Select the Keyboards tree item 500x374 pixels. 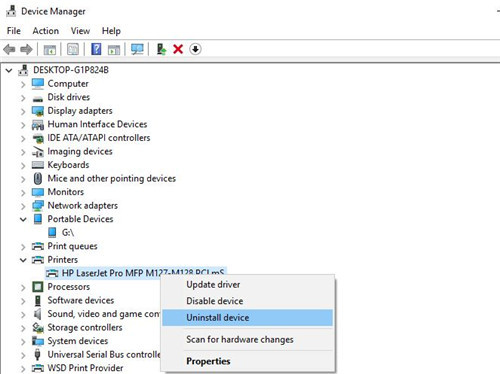[68, 165]
